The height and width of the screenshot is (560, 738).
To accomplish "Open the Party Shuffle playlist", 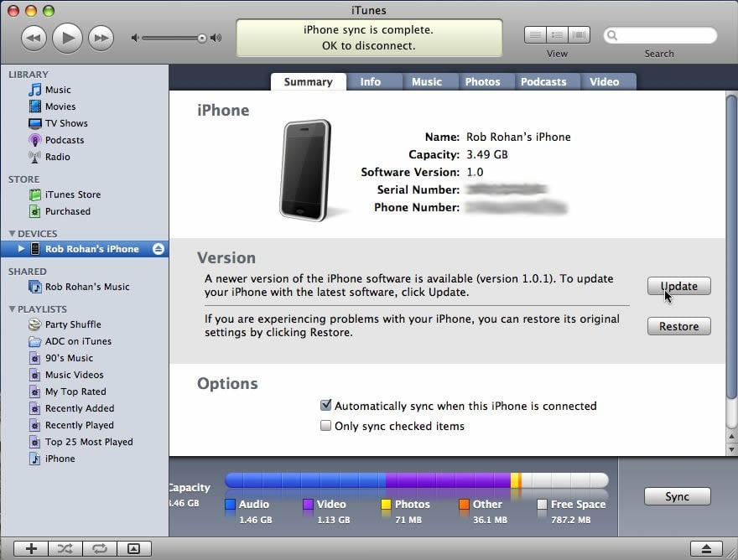I will (x=73, y=324).
